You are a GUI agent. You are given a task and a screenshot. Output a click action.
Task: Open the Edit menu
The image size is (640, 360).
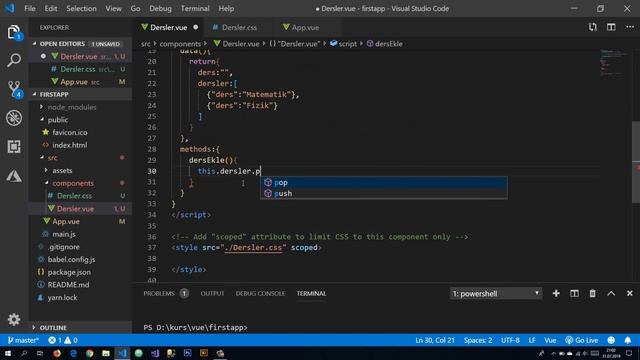point(51,8)
